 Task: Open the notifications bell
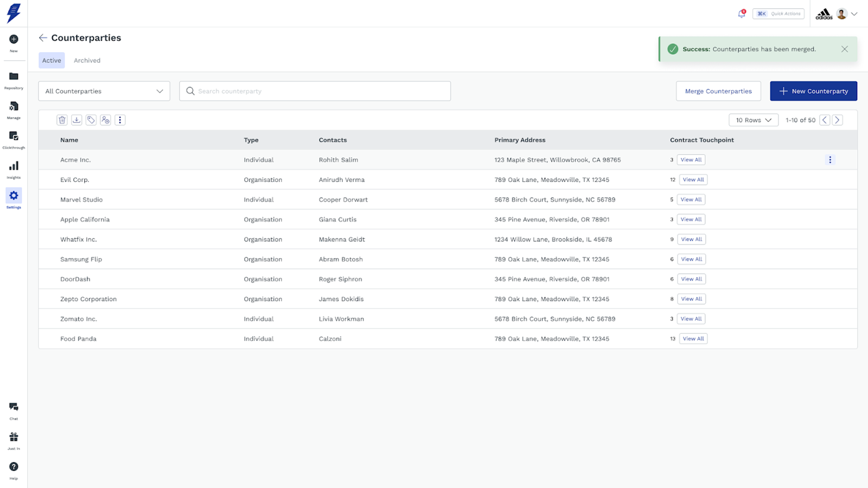pyautogui.click(x=741, y=14)
